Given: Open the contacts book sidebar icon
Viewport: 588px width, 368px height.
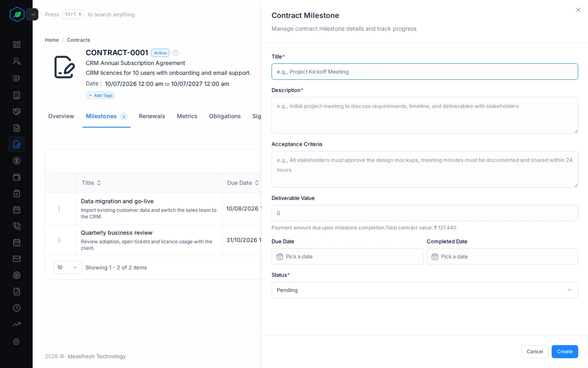Looking at the screenshot, I should (x=17, y=78).
